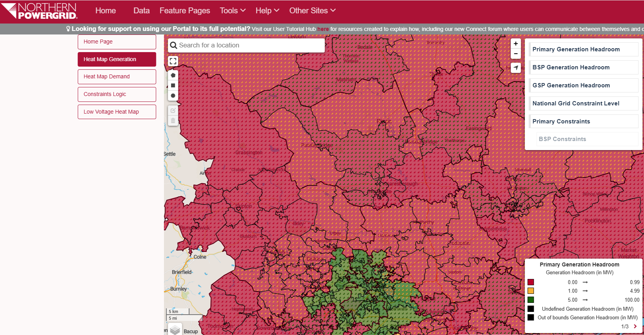Expand the Other Sites dropdown
The image size is (644, 335).
pyautogui.click(x=312, y=11)
